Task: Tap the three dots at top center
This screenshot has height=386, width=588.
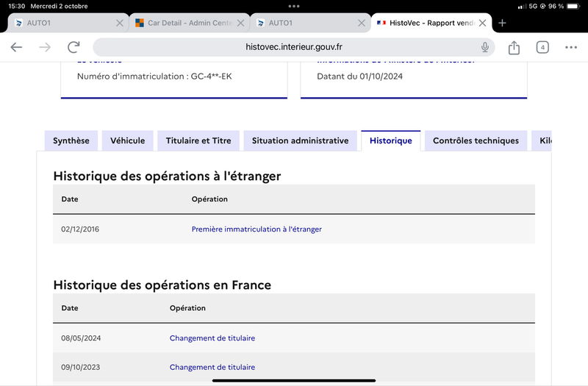Action: click(x=294, y=6)
